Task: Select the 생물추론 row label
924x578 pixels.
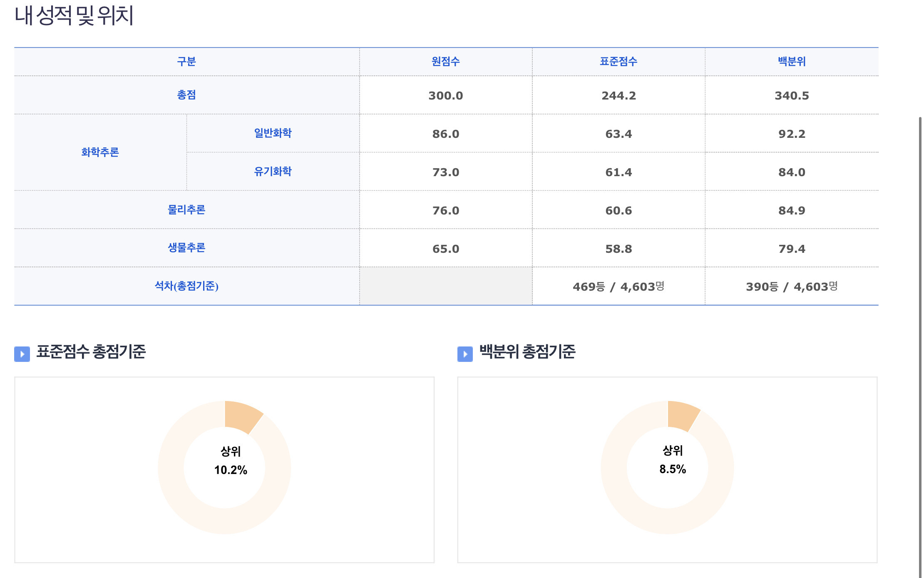Action: coord(186,248)
